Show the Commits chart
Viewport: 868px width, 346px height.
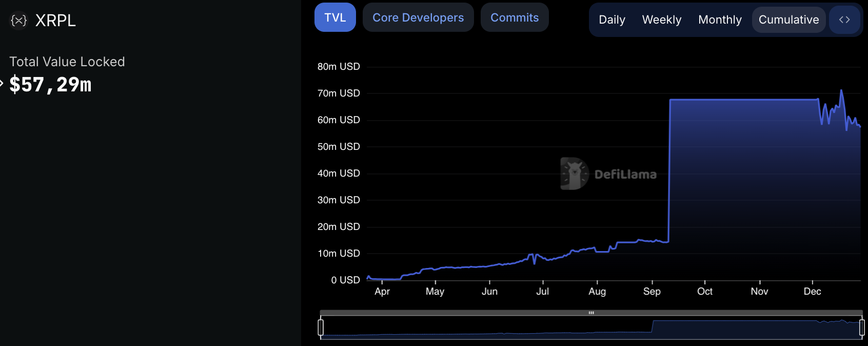515,17
